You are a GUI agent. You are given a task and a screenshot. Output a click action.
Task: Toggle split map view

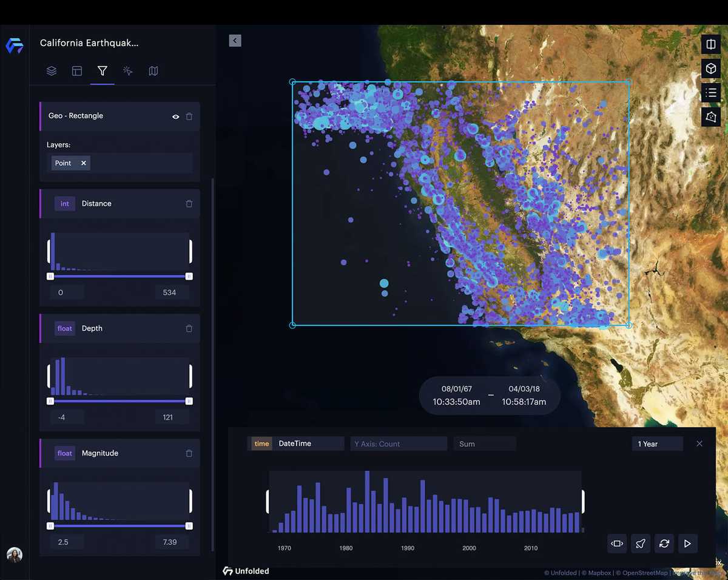pos(711,44)
